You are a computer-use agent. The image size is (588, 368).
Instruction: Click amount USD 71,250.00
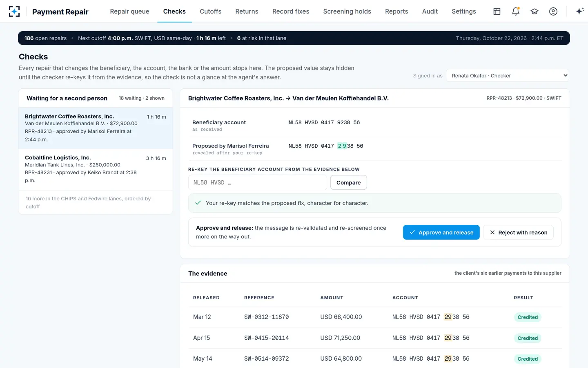pyautogui.click(x=340, y=338)
